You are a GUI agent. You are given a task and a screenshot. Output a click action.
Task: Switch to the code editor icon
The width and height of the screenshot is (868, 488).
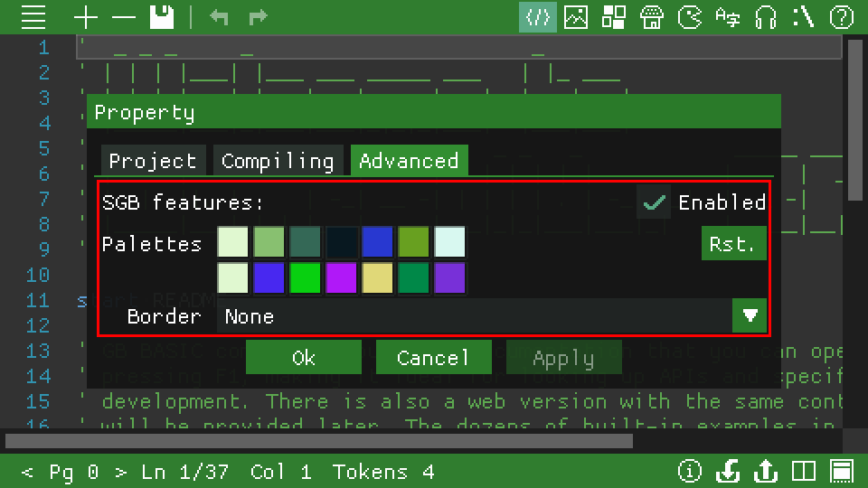click(x=537, y=17)
